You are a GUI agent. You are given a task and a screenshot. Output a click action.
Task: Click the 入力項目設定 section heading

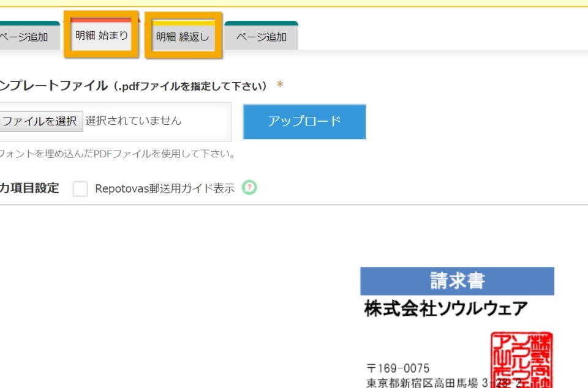click(x=29, y=188)
